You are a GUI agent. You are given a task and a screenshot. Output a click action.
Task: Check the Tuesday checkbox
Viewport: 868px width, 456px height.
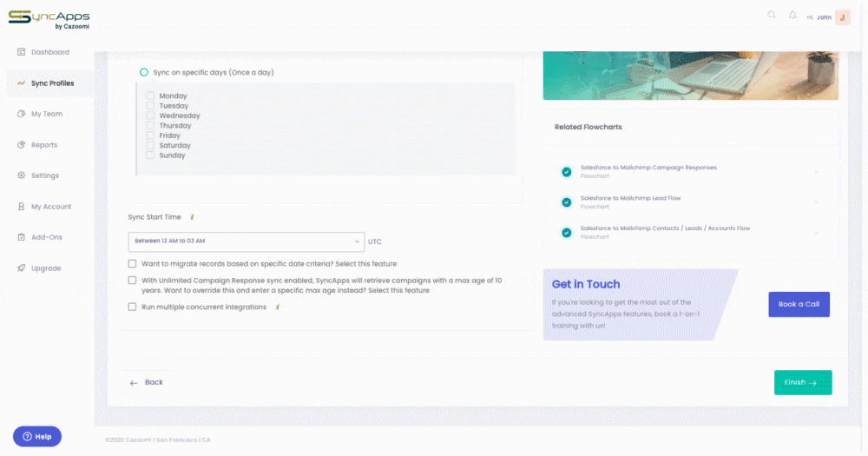[x=150, y=105]
